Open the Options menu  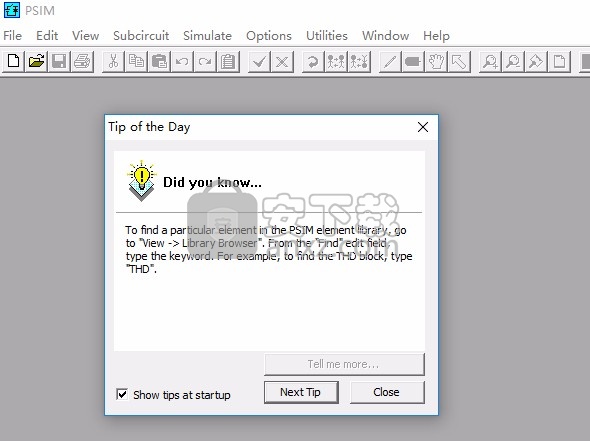click(269, 36)
